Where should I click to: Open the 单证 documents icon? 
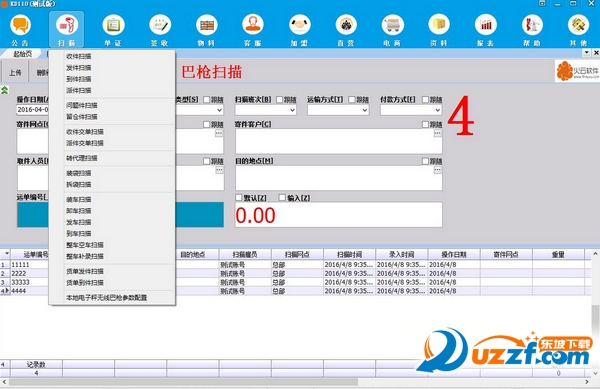(113, 25)
